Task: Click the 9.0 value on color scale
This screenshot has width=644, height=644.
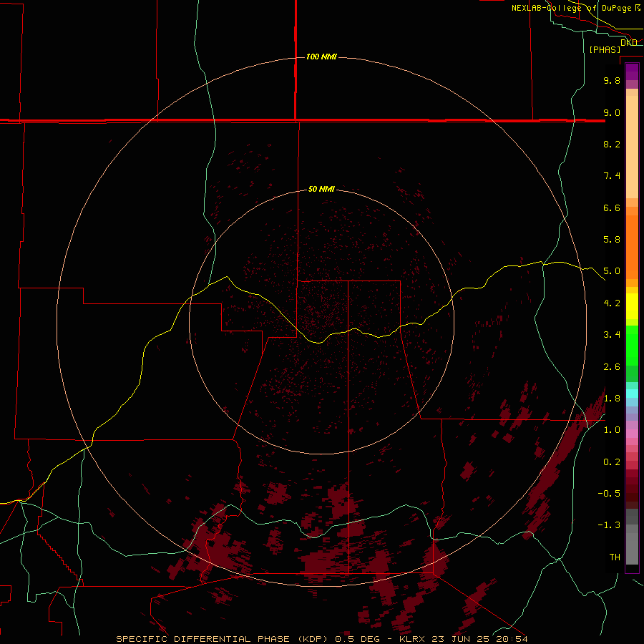Action: click(612, 112)
